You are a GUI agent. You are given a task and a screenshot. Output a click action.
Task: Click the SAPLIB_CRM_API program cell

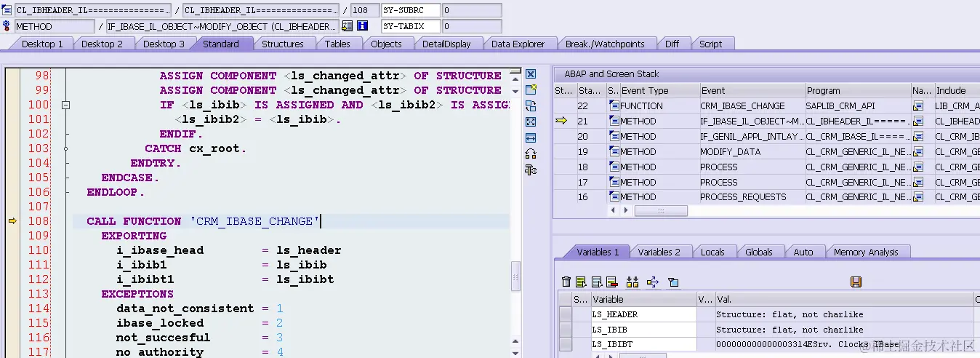coord(858,106)
